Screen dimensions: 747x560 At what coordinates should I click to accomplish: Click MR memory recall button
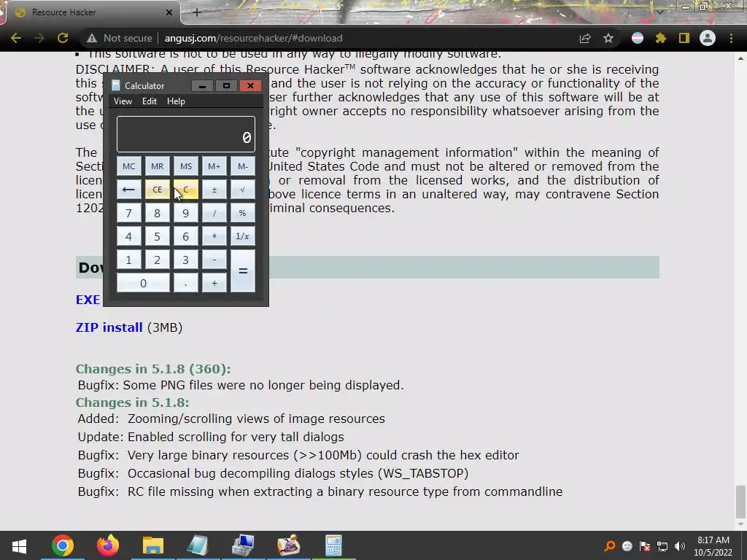(158, 166)
